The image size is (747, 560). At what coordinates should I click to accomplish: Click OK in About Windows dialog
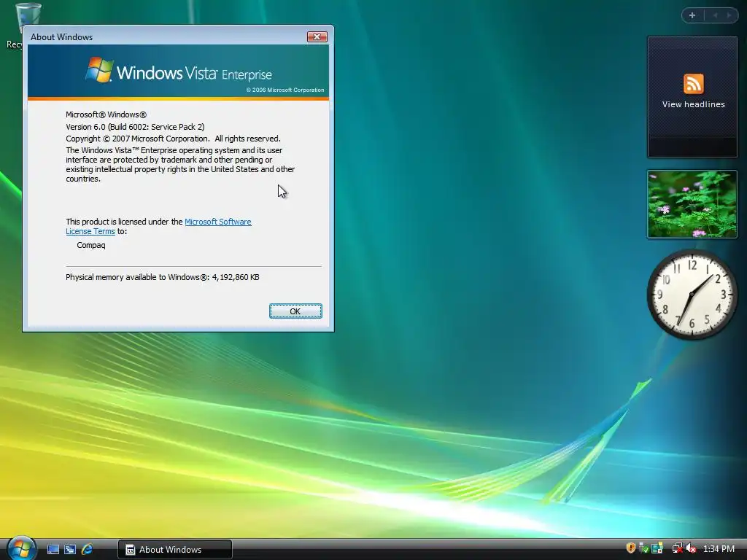(x=295, y=311)
